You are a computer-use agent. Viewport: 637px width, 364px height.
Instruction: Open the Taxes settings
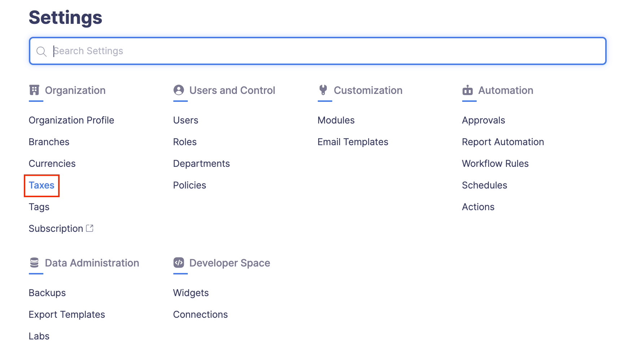pyautogui.click(x=42, y=185)
